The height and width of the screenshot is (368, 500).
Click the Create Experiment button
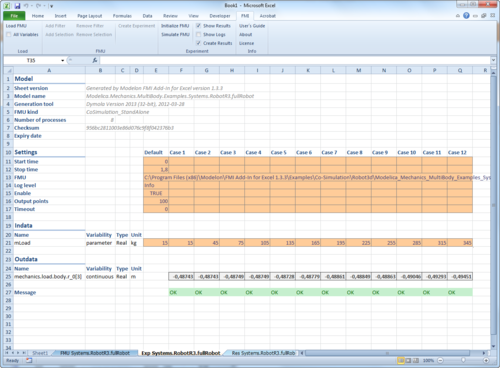tap(137, 26)
